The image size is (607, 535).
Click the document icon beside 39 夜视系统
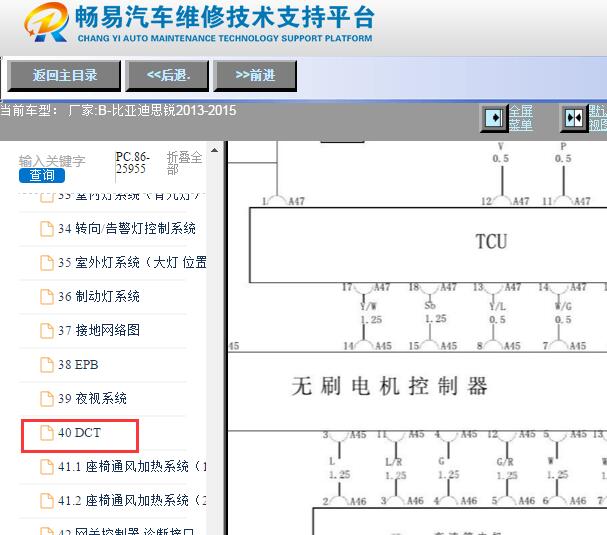tap(47, 398)
